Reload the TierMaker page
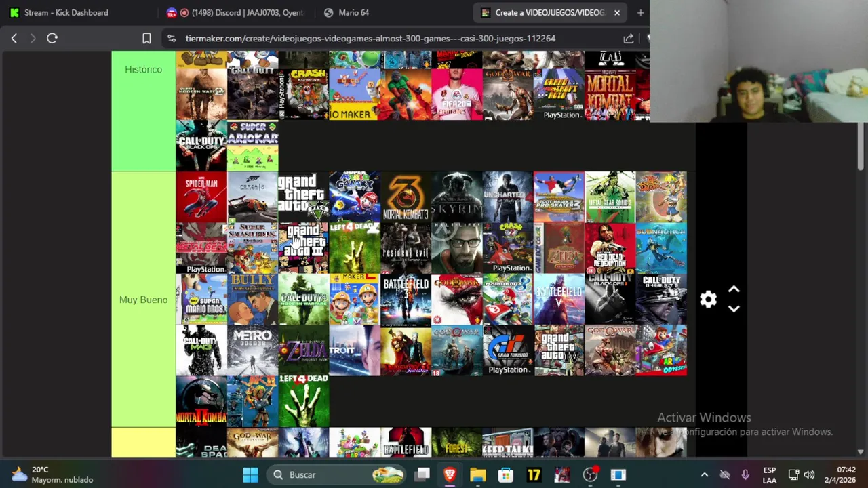The image size is (868, 488). (x=52, y=39)
